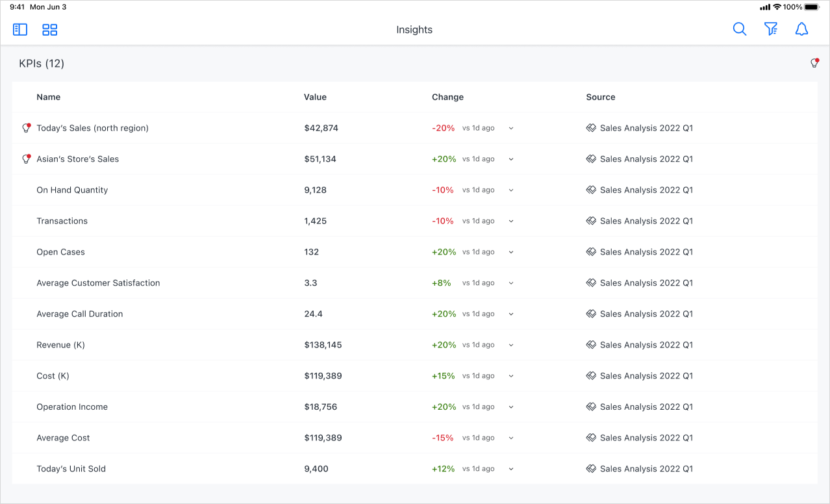Sort by the Name column header

49,97
